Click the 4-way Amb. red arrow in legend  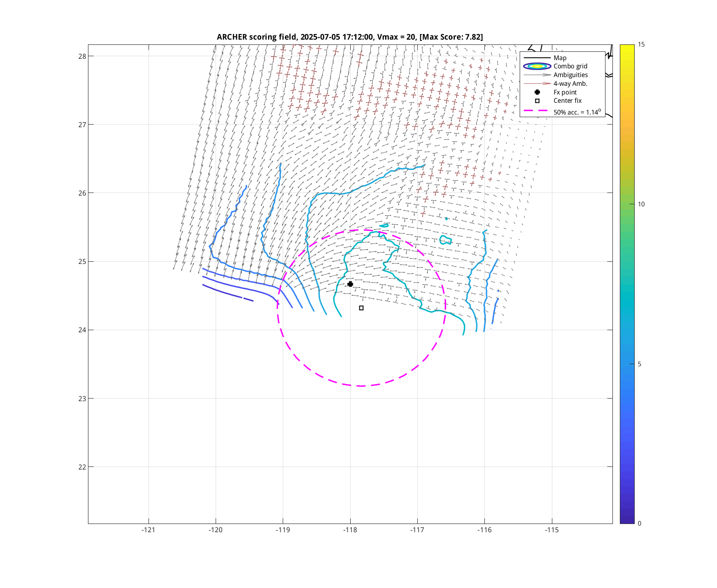pyautogui.click(x=537, y=84)
